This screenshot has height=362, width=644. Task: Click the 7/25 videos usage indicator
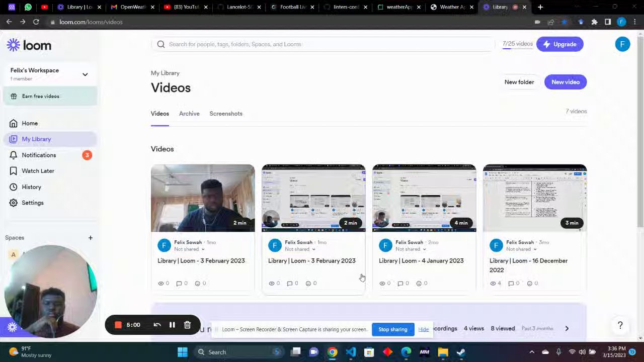517,44
